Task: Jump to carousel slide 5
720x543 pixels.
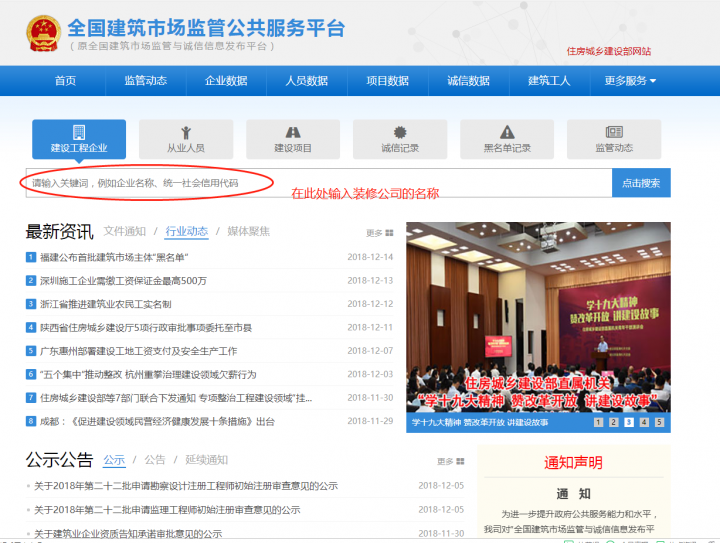Action: tap(659, 422)
